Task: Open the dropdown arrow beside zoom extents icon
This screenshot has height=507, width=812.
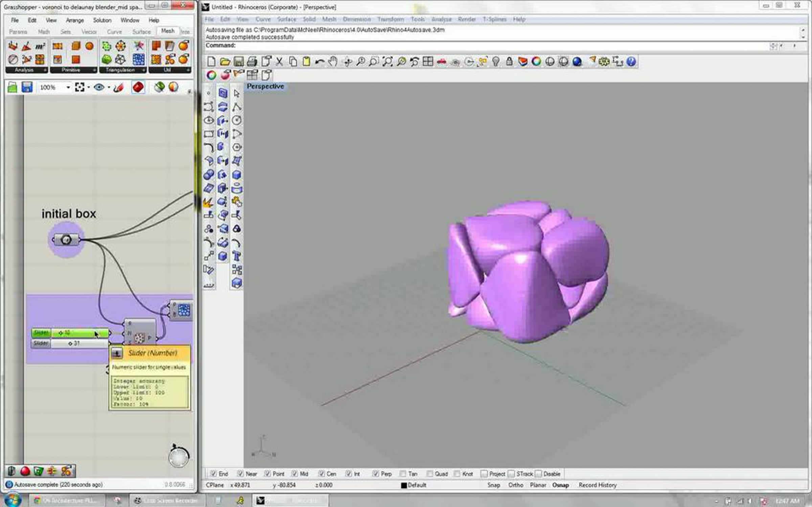Action: pos(89,88)
